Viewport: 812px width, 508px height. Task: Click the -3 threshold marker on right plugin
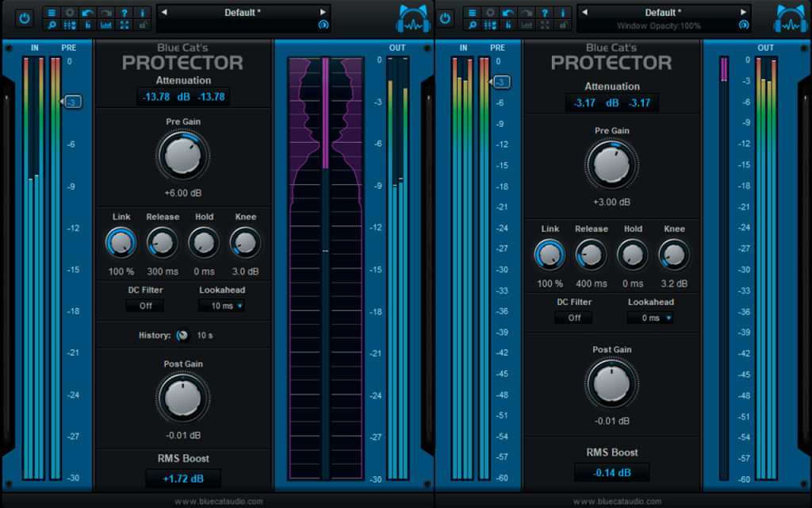pos(500,82)
